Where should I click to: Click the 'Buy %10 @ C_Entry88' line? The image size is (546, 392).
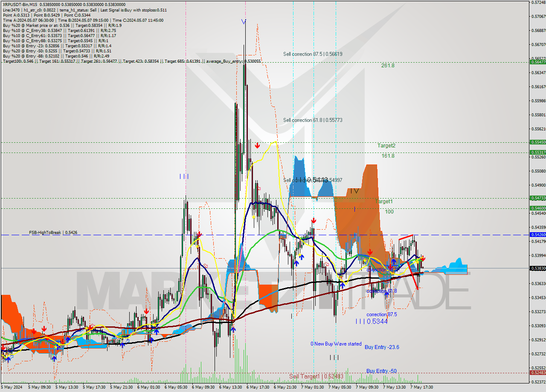(55, 40)
